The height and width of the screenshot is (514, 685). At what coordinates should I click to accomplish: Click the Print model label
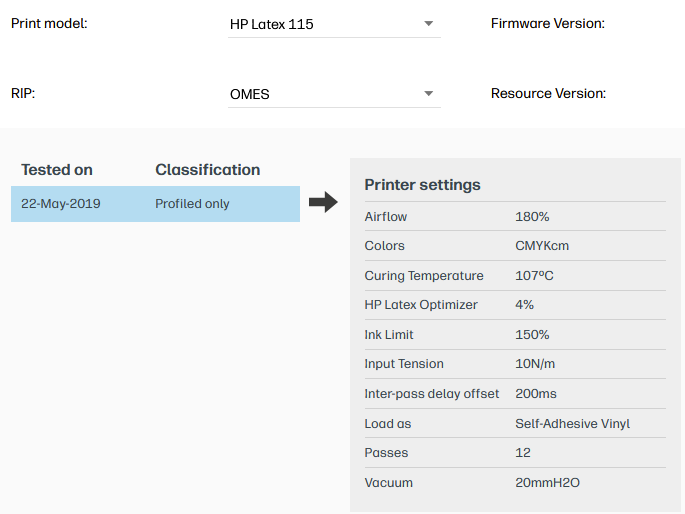pos(49,23)
